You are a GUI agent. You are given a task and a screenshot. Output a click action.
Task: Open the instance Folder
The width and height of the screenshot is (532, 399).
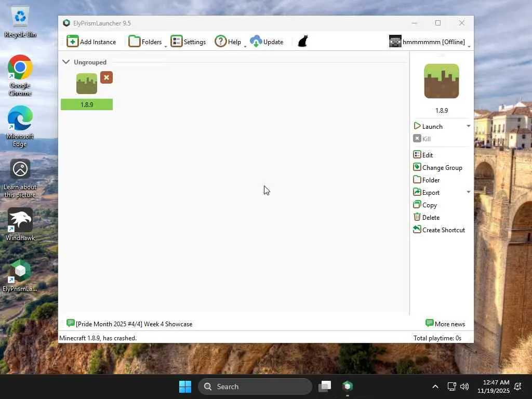[x=427, y=180]
